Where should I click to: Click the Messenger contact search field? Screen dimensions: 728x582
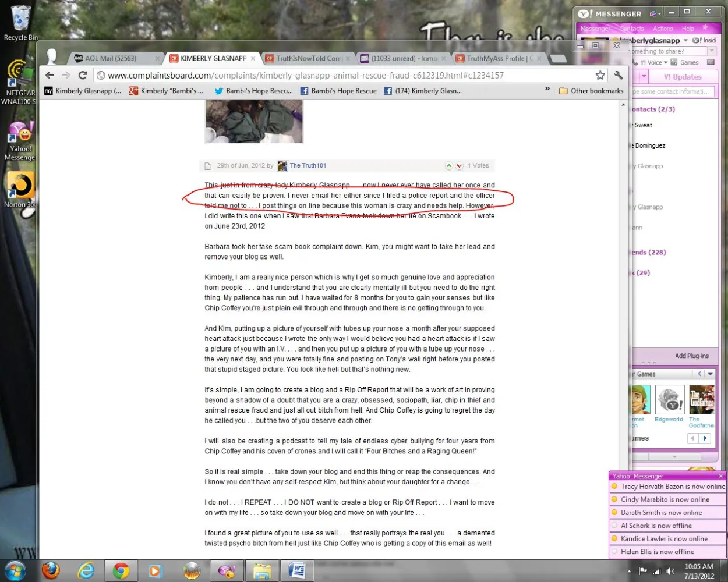673,91
